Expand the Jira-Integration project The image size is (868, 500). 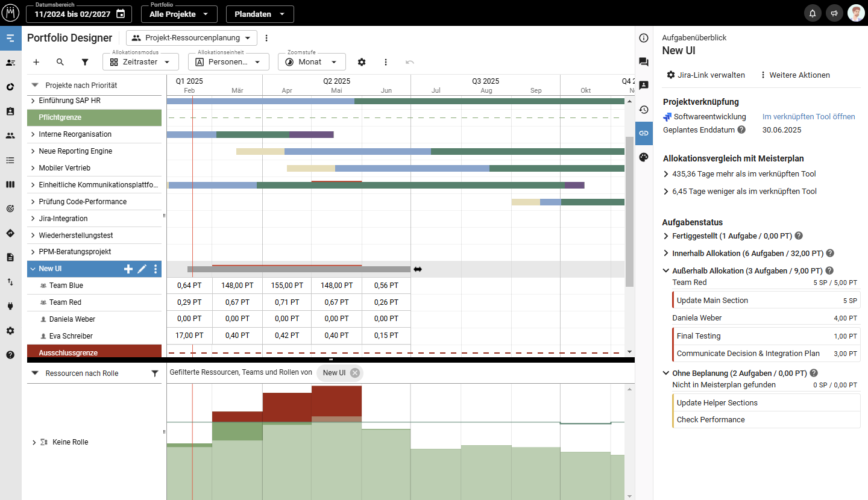pos(33,219)
